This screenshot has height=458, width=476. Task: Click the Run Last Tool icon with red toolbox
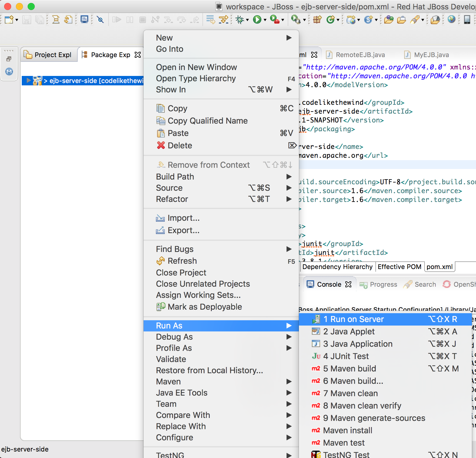click(x=275, y=20)
